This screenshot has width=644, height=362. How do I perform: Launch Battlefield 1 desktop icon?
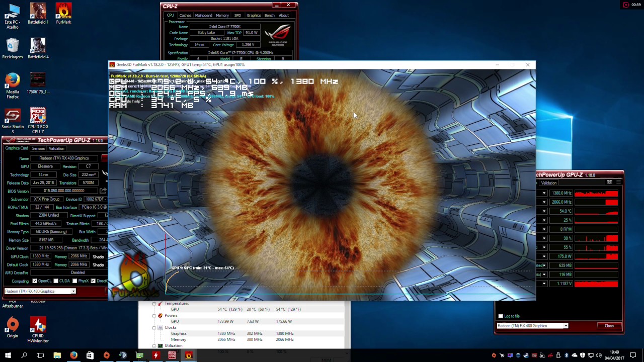tap(38, 14)
